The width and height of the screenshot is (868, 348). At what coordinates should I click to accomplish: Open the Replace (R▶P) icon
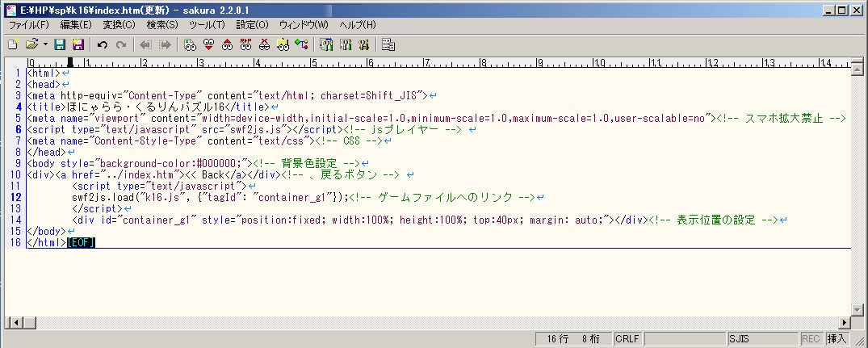coord(245,45)
